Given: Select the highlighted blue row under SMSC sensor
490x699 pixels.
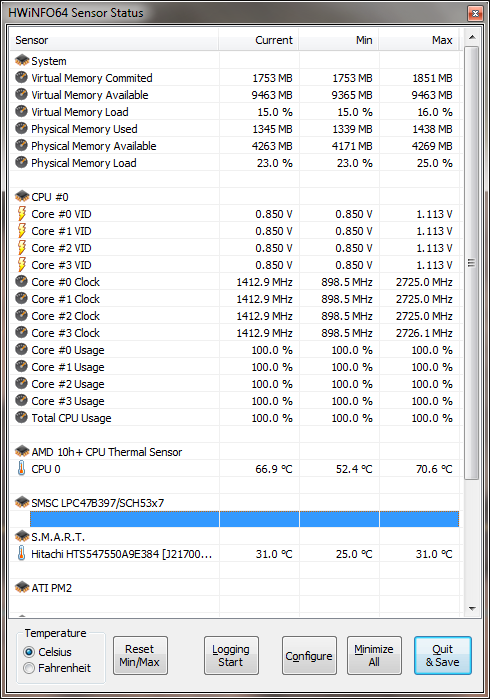Looking at the screenshot, I should (x=244, y=519).
